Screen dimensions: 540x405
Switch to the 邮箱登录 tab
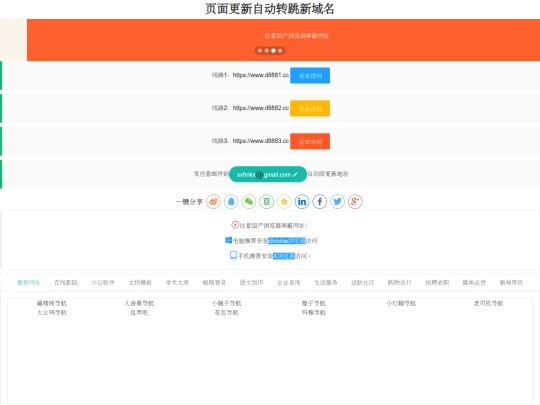coord(214,283)
